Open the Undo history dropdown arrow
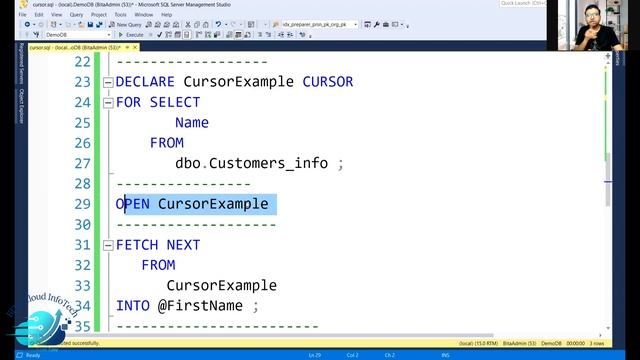640x360 pixels. click(x=226, y=24)
